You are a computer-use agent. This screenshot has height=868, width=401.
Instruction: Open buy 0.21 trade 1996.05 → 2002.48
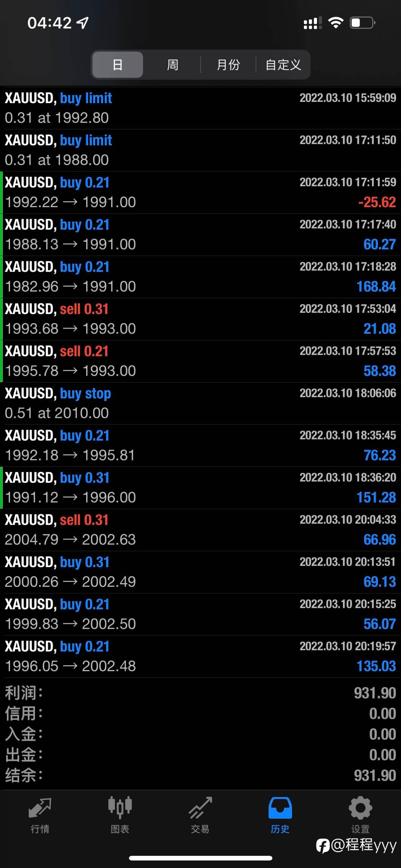(200, 656)
